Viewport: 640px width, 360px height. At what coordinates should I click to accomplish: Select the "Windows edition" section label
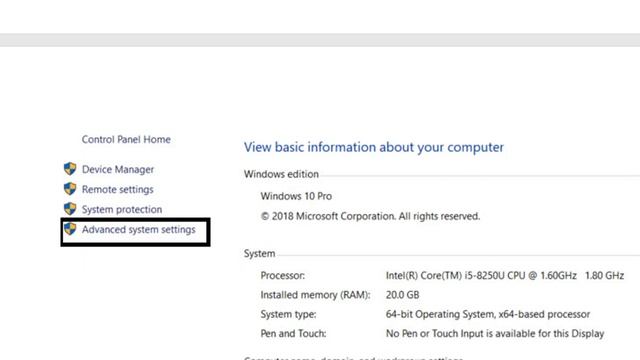pos(281,174)
